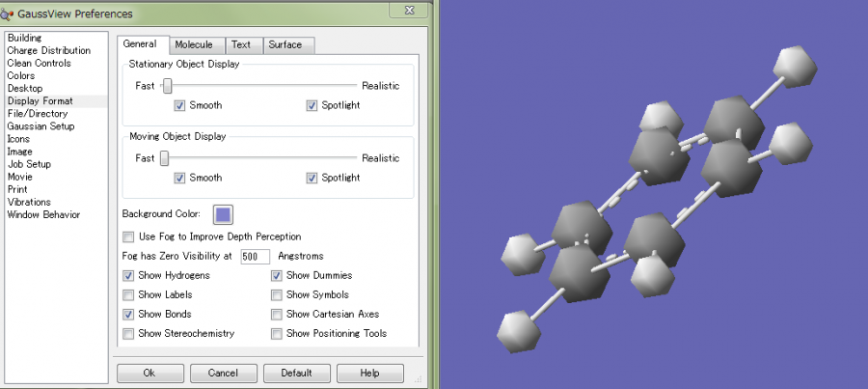The width and height of the screenshot is (868, 389).
Task: Click the Cancel button
Action: (x=223, y=374)
